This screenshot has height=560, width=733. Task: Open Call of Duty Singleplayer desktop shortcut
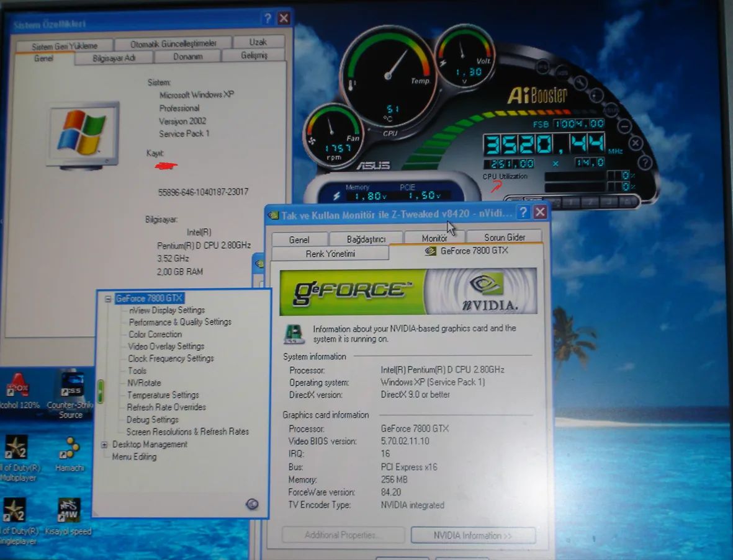[x=19, y=521]
